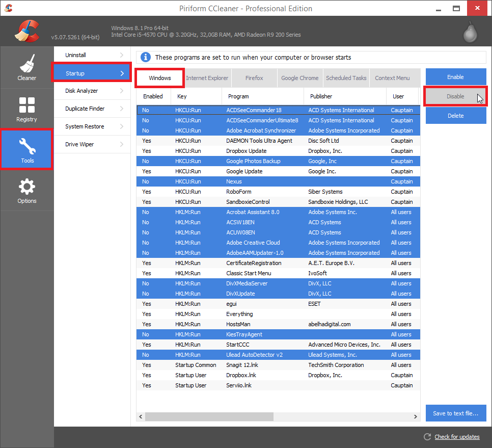The width and height of the screenshot is (492, 448).
Task: Click the refresh icon beside Check for updates
Action: [427, 437]
